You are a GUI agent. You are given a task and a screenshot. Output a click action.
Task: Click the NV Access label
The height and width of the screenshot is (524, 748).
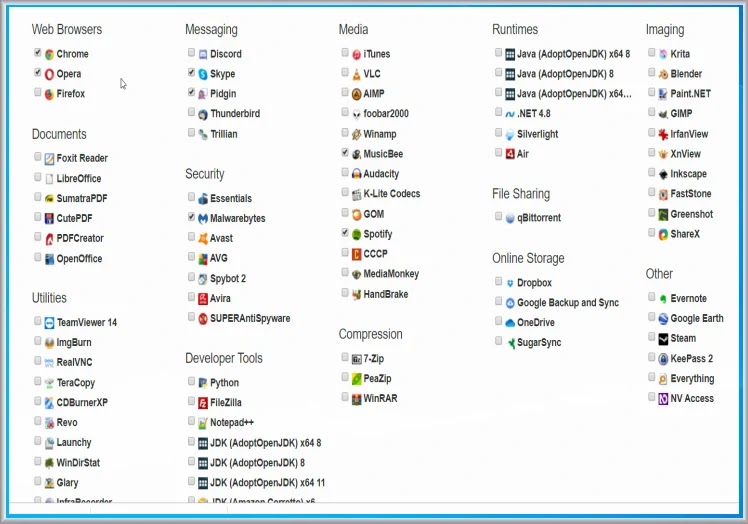pyautogui.click(x=692, y=398)
